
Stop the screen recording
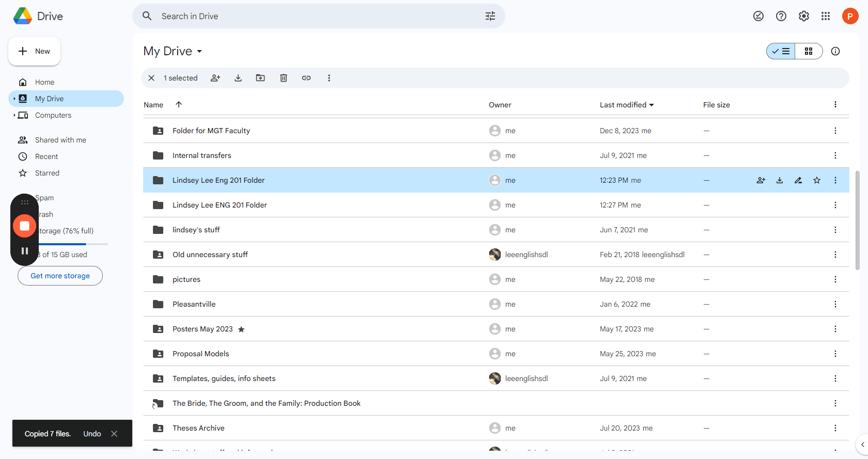24,226
